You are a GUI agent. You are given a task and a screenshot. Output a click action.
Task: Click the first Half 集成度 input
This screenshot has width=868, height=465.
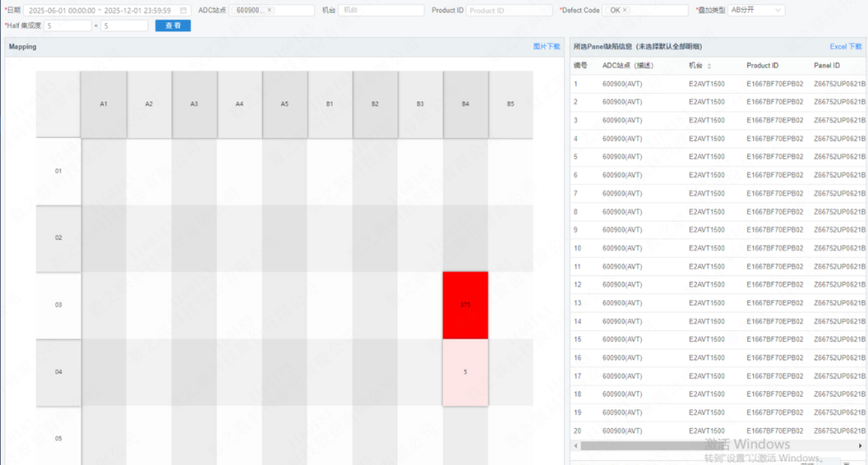(68, 26)
